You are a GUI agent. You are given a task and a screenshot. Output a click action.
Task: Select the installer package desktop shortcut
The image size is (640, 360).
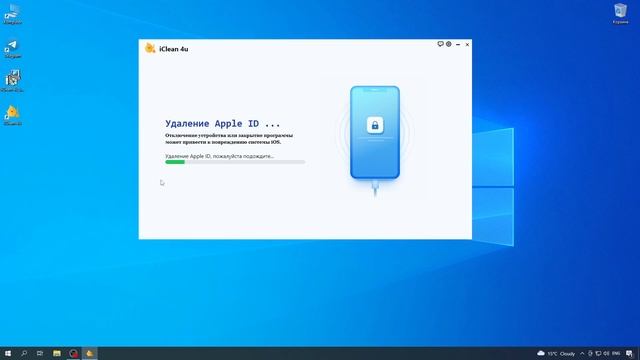[x=12, y=81]
